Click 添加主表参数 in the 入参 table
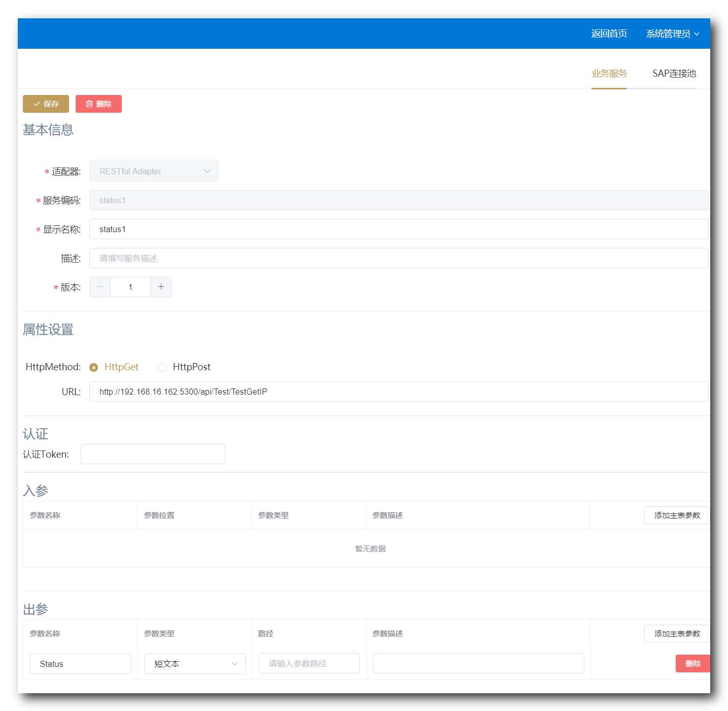Image resolution: width=728 pixels, height=711 pixels. 677,515
